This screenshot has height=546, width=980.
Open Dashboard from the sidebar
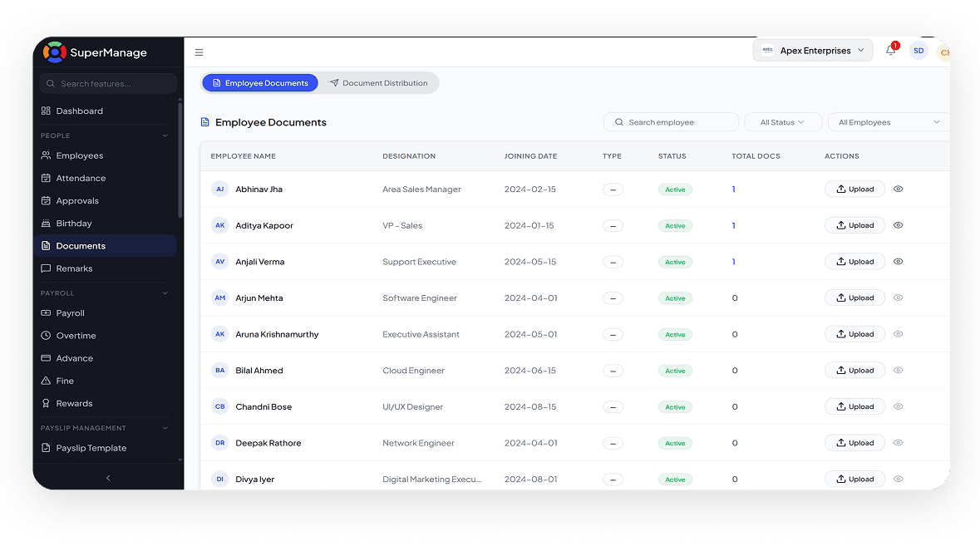[105, 111]
